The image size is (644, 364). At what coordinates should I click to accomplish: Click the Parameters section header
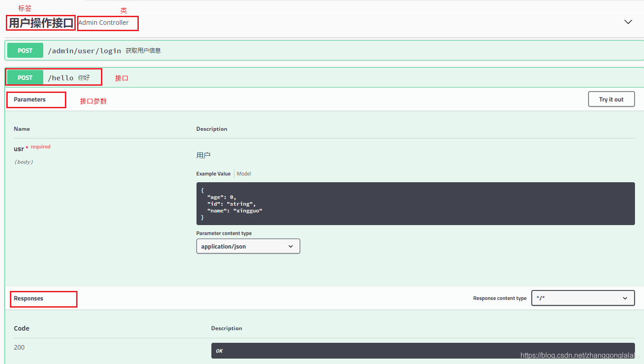(30, 99)
